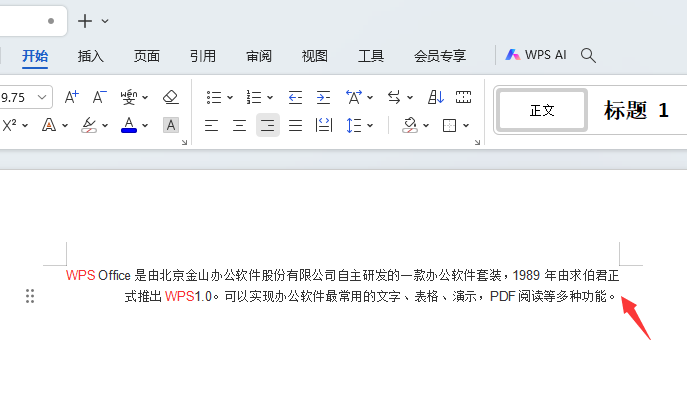Justify the paragraph text

[x=295, y=126]
